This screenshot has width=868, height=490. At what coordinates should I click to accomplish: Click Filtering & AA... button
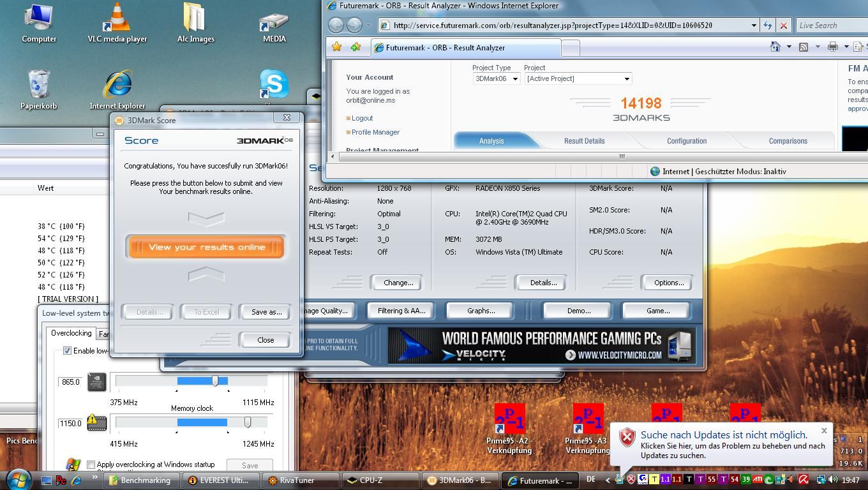(x=401, y=311)
